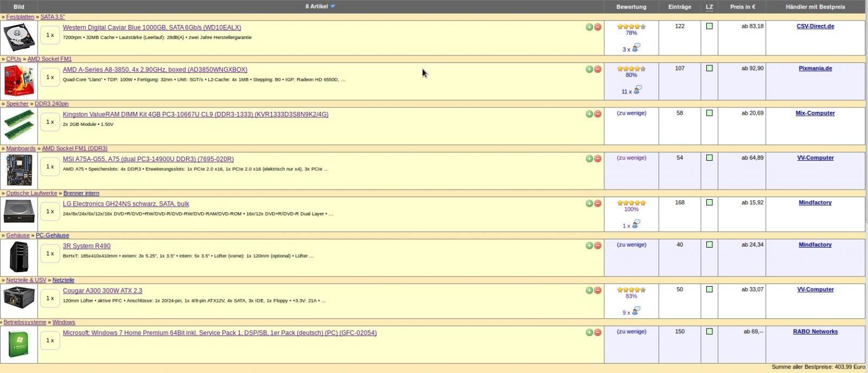This screenshot has width=868, height=373.
Task: Visit dealer CSV-Direct.de link
Action: tap(815, 26)
